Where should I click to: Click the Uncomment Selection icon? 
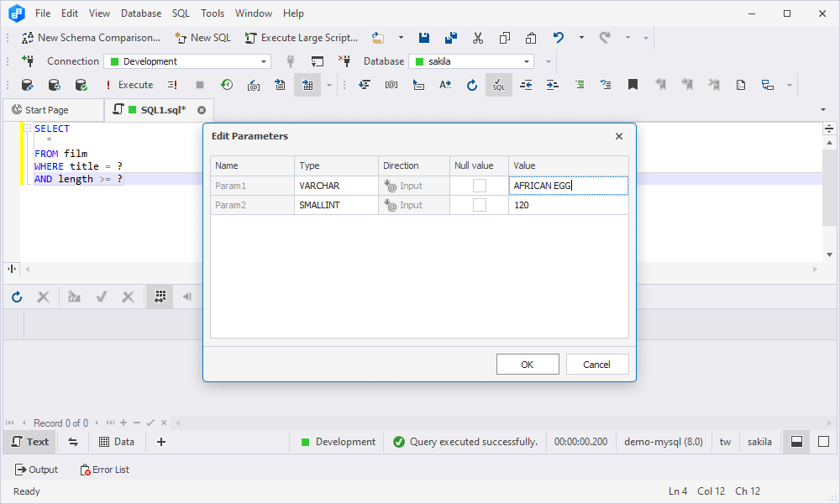pos(606,85)
